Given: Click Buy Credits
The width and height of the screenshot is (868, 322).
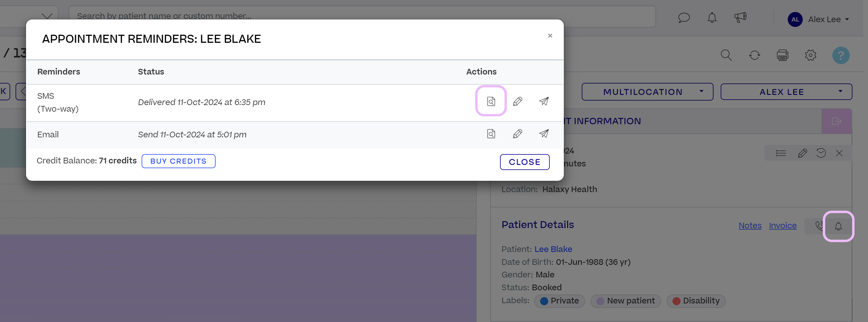Looking at the screenshot, I should point(178,161).
